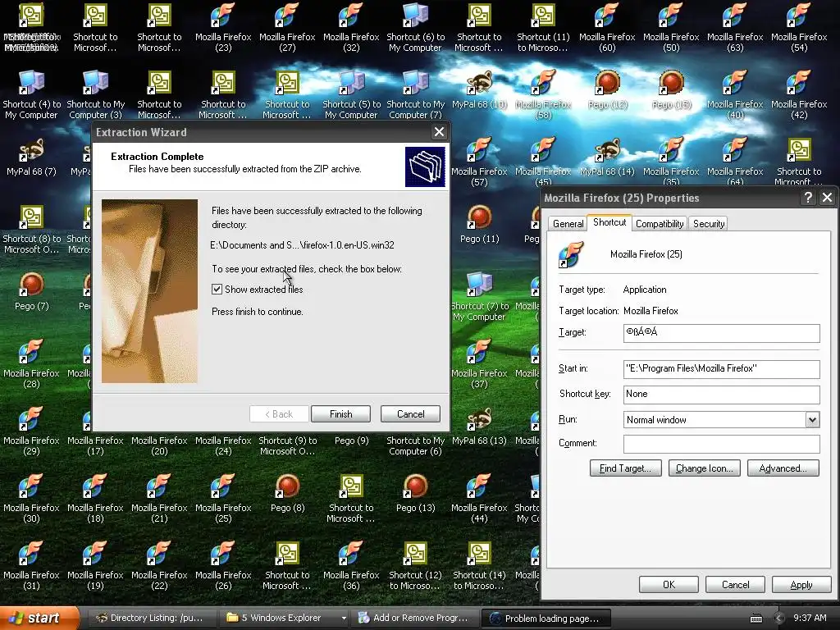Open Mozilla Firefox (54) desktop icon

click(x=799, y=28)
